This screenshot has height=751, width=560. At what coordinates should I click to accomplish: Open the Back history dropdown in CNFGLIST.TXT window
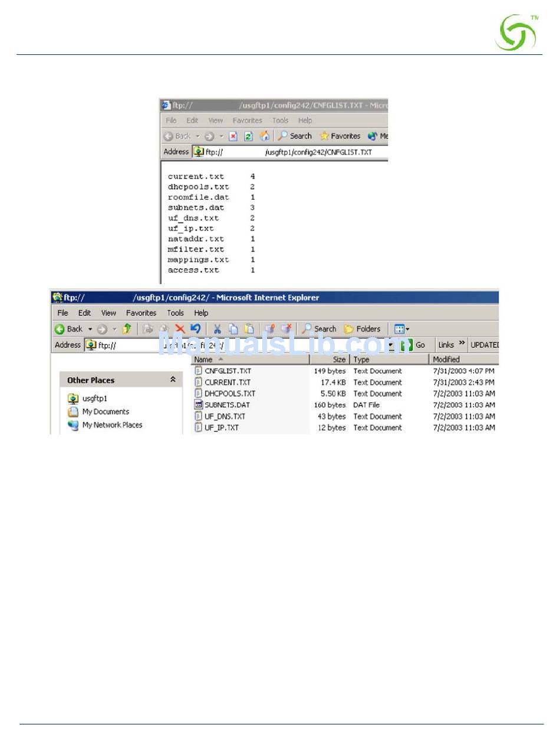[197, 136]
